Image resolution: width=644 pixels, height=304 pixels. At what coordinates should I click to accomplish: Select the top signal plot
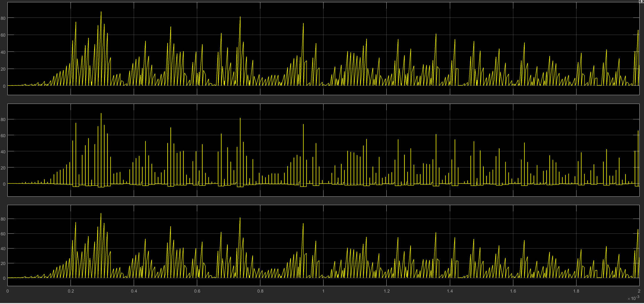pos(323,48)
